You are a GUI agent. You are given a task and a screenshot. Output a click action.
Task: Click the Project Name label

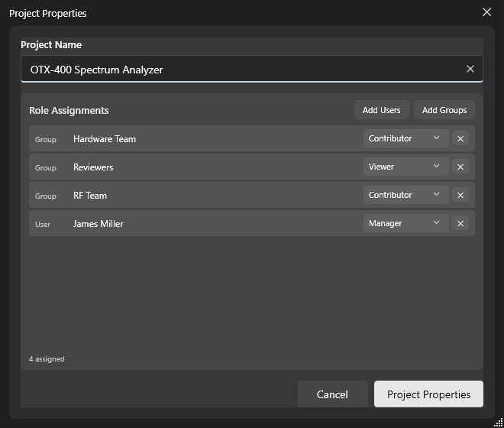coord(51,45)
